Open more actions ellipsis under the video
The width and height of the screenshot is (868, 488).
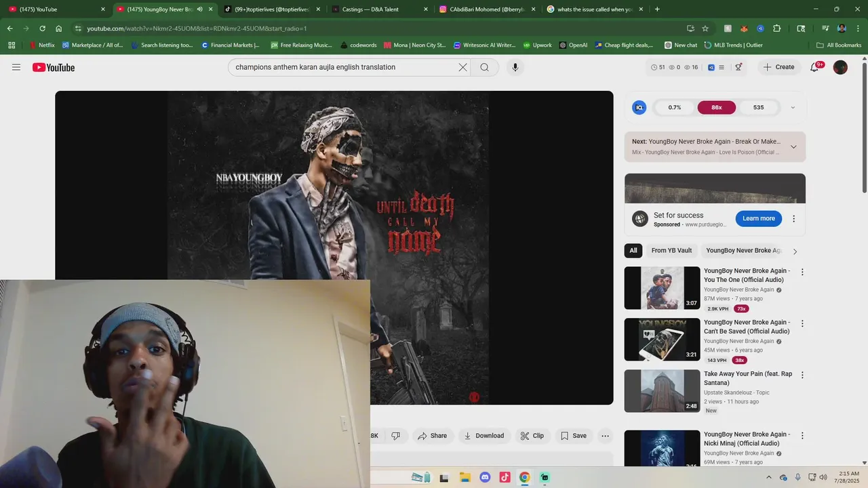tap(606, 436)
